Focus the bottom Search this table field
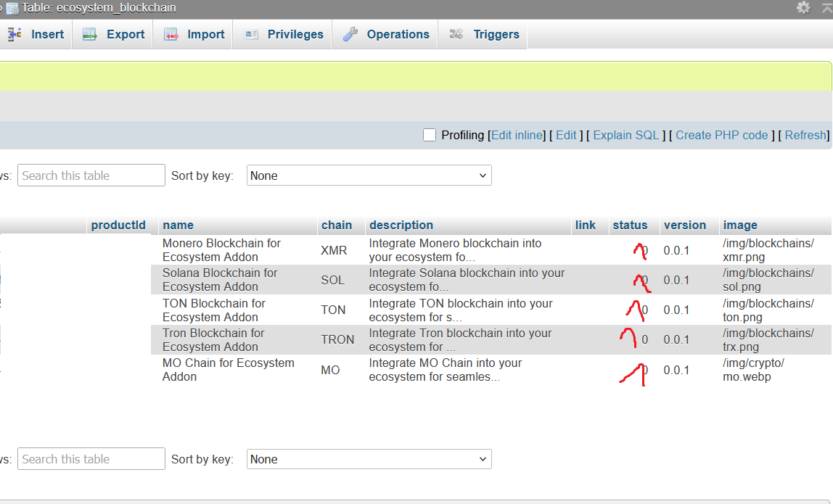833x504 pixels. click(x=91, y=459)
